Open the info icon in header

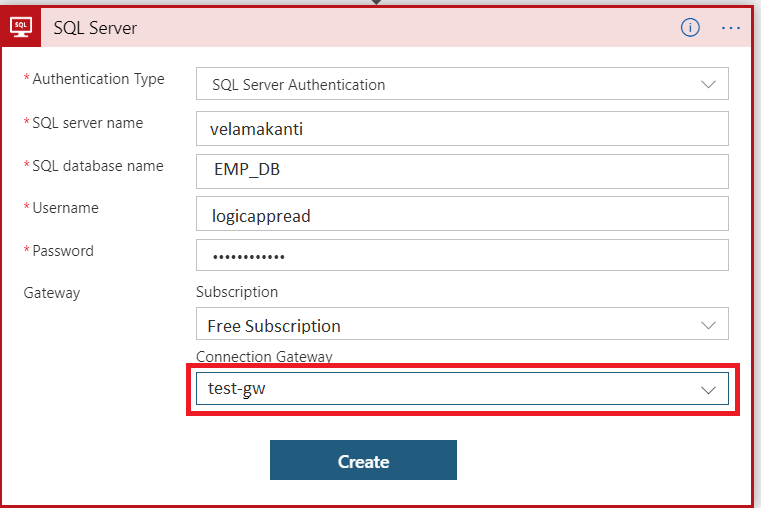(x=690, y=28)
